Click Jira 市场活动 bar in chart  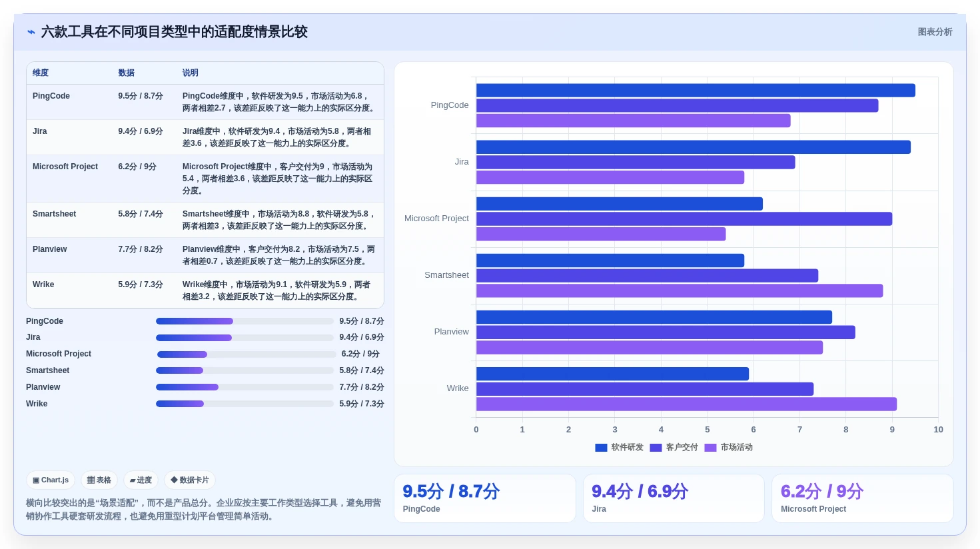coord(610,177)
